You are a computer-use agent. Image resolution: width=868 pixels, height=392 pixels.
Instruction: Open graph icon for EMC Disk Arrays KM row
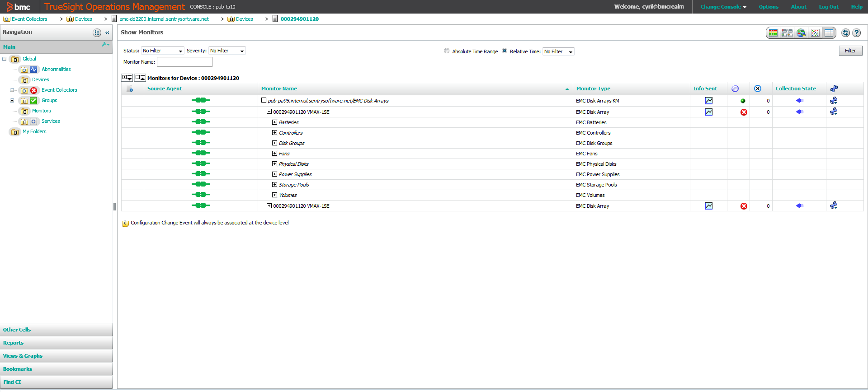(x=709, y=101)
